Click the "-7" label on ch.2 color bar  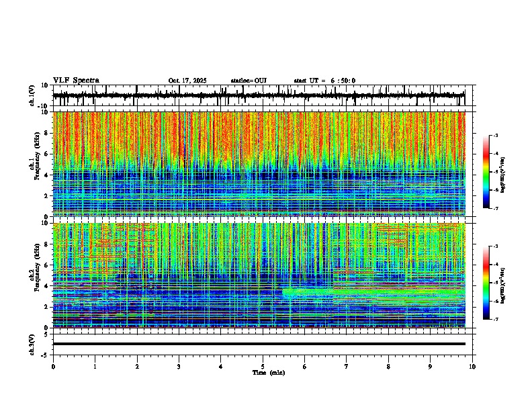[x=496, y=319]
